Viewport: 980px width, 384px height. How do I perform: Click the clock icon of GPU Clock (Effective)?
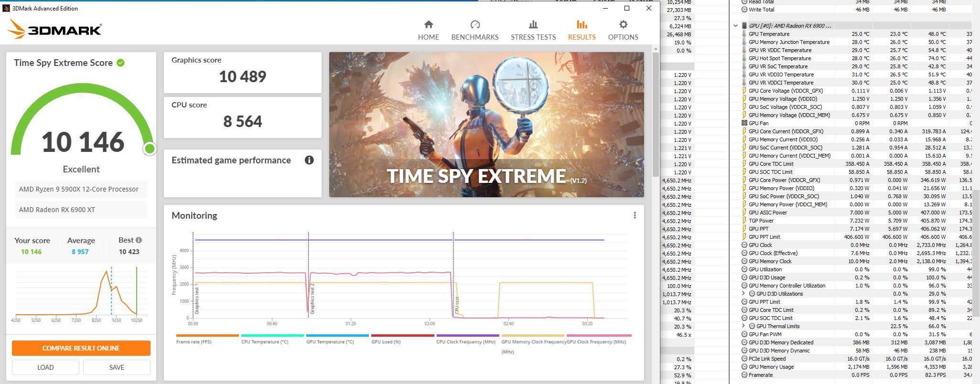[744, 253]
